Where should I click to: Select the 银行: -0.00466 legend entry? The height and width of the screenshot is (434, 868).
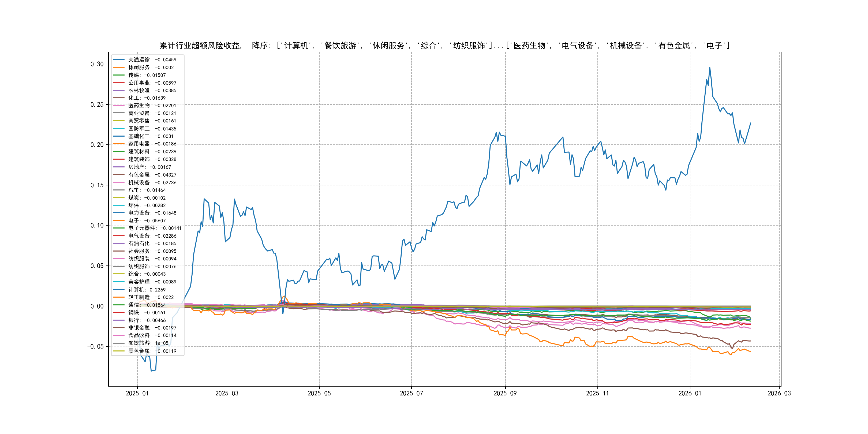[x=147, y=320]
